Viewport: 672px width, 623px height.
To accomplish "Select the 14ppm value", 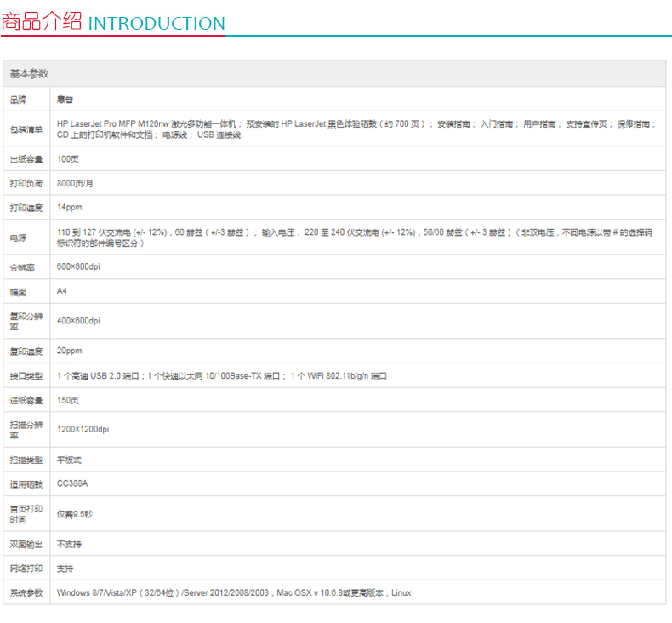I will point(70,207).
